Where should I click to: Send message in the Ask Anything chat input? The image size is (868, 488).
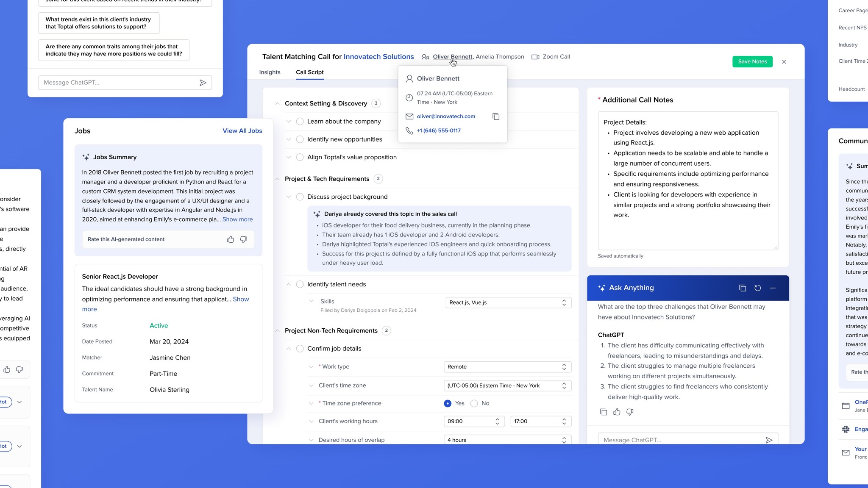click(769, 440)
